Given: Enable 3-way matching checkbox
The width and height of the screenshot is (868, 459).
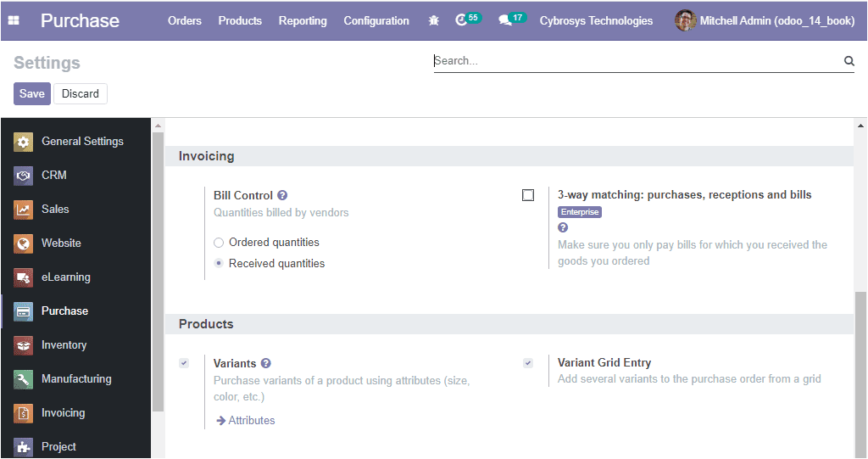Looking at the screenshot, I should [528, 195].
